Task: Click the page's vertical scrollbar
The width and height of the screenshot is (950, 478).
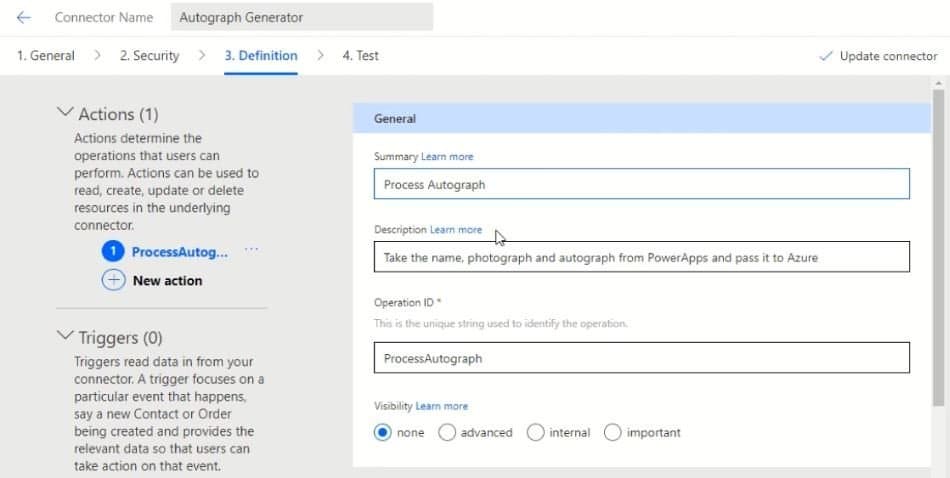Action: coord(938,247)
